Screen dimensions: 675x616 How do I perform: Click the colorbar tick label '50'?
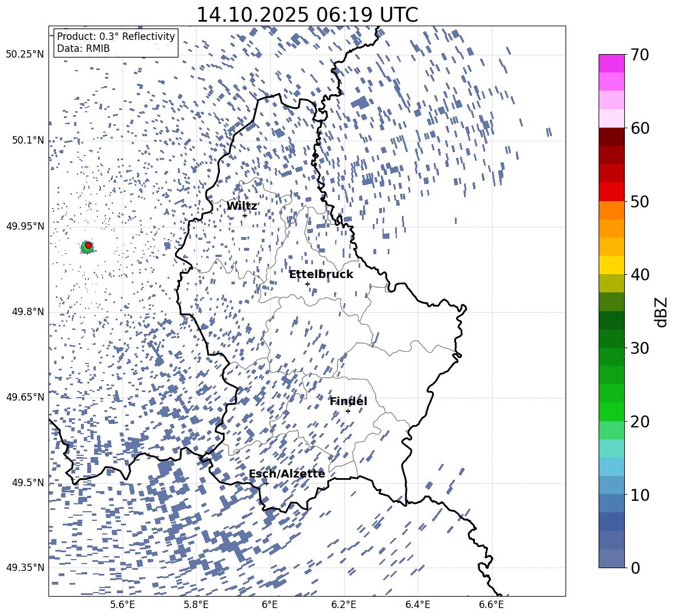pyautogui.click(x=640, y=201)
